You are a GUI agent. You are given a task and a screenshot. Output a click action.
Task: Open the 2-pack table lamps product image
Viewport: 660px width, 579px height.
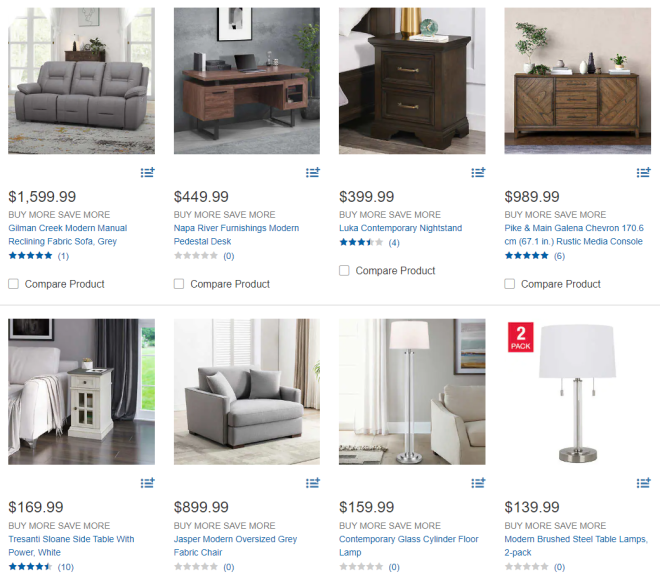[578, 392]
